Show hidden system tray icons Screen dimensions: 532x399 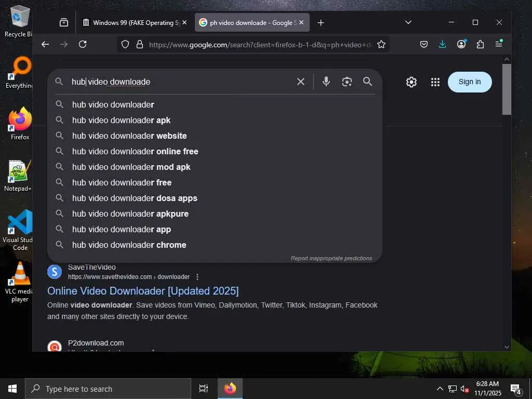[440, 389]
